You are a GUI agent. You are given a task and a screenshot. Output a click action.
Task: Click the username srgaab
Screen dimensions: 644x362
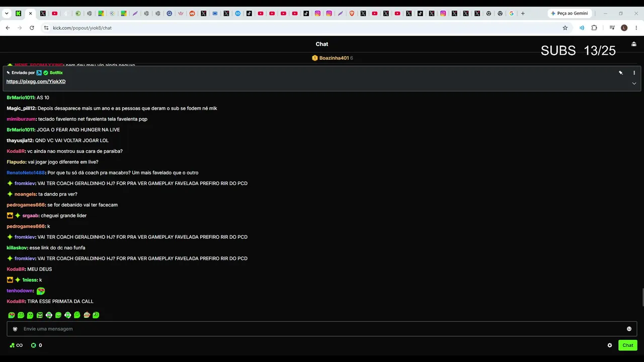coord(30,216)
